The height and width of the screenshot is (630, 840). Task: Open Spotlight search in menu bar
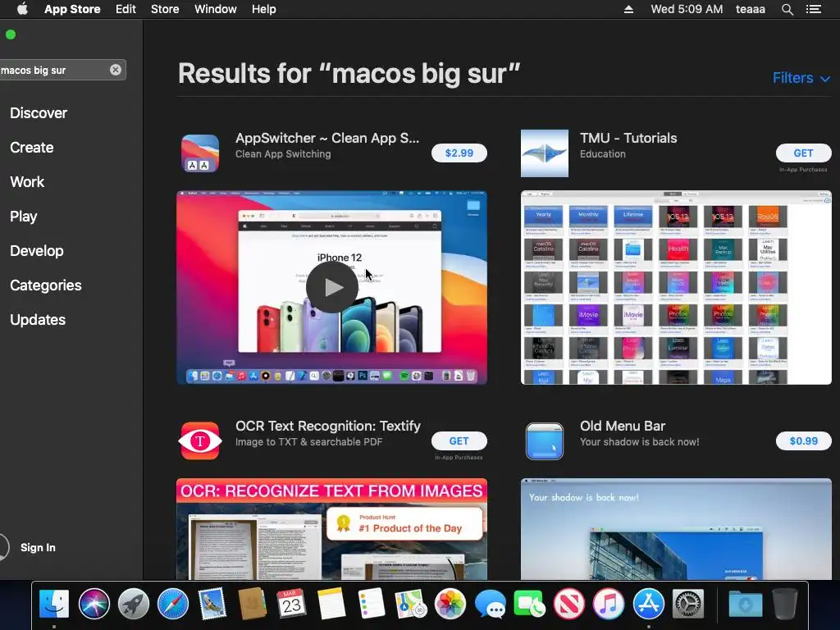point(787,9)
